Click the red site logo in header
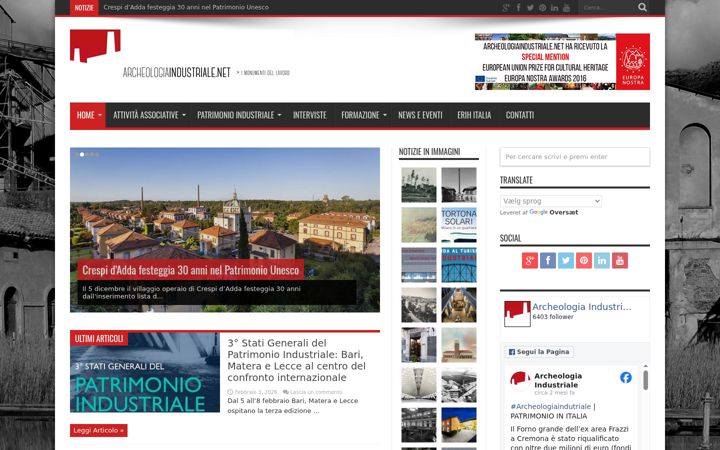720x450 pixels. click(x=95, y=46)
